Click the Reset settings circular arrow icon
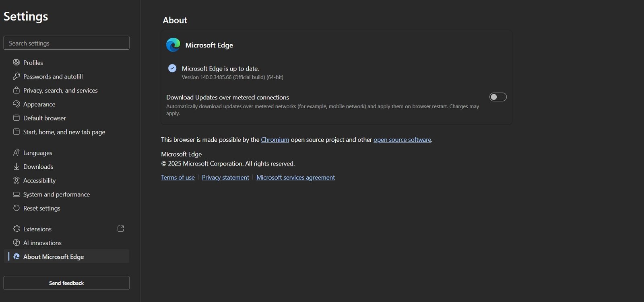Screen dimensions: 644x302 17,208
